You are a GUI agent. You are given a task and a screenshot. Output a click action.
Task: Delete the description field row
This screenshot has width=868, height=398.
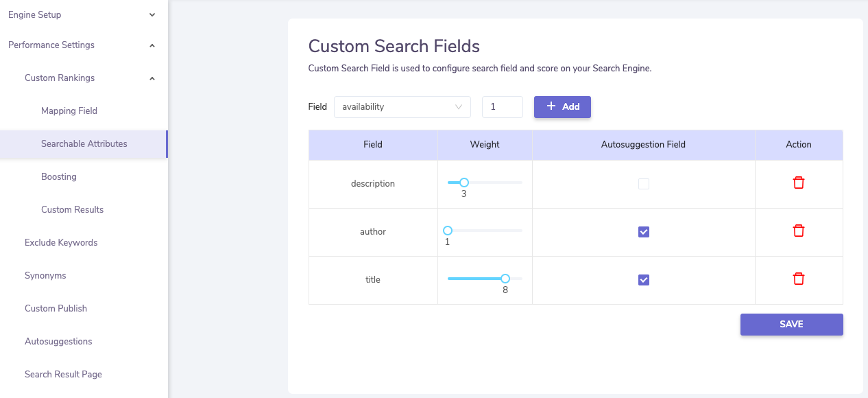point(799,183)
